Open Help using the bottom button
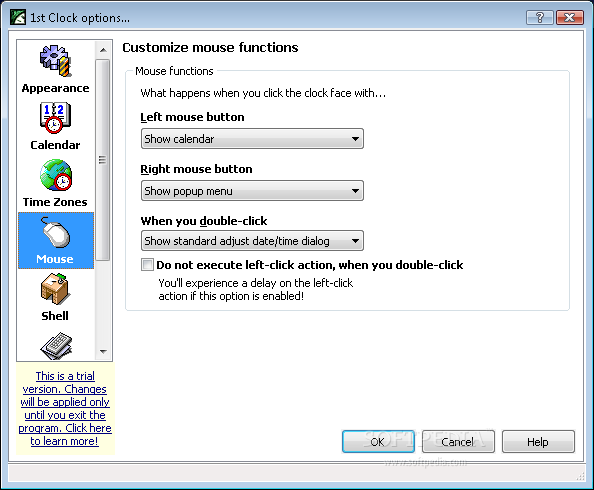Viewport: 594px width, 490px height. click(x=538, y=441)
